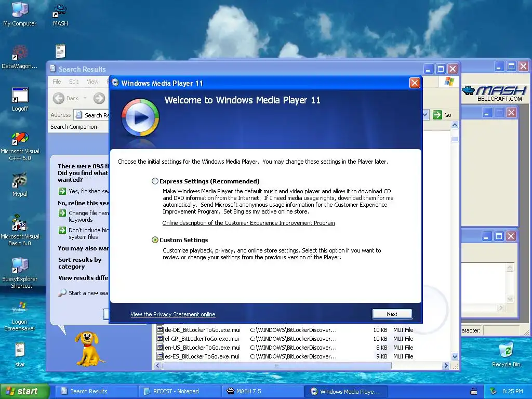This screenshot has width=532, height=399.
Task: Click the Windows Media Player logo icon
Action: coord(140,117)
